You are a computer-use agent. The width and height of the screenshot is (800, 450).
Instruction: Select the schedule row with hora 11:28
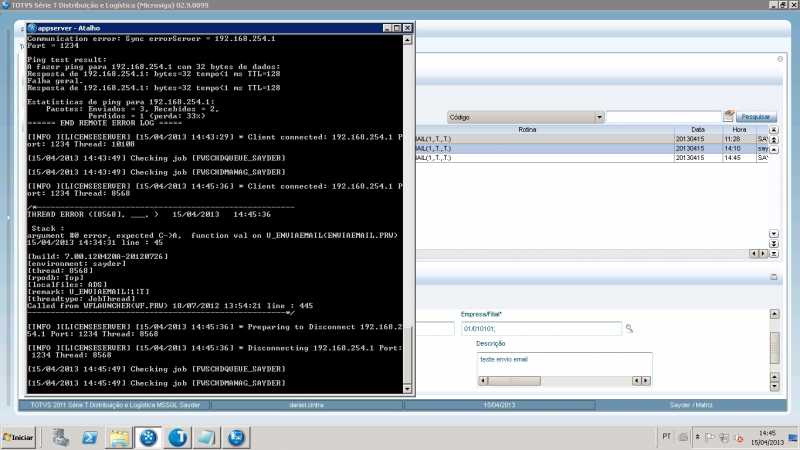pyautogui.click(x=592, y=139)
